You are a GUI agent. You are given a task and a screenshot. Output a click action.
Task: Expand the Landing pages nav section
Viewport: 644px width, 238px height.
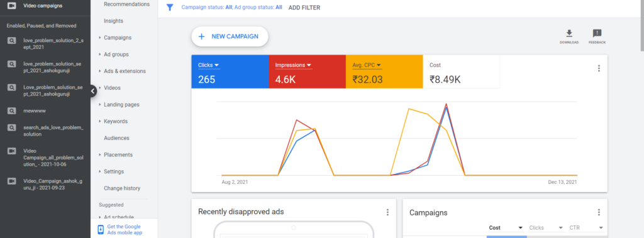(x=100, y=105)
